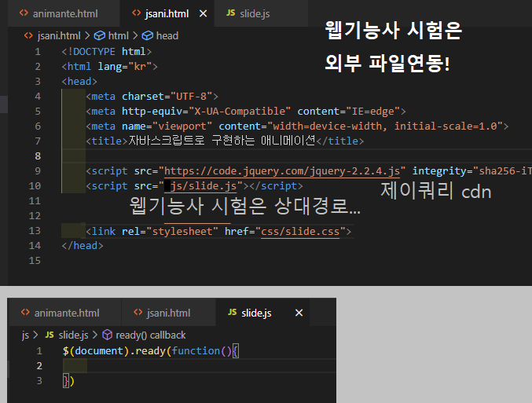Click rel="stylesheet" attribute on line 13
The height and width of the screenshot is (403, 532).
click(170, 231)
